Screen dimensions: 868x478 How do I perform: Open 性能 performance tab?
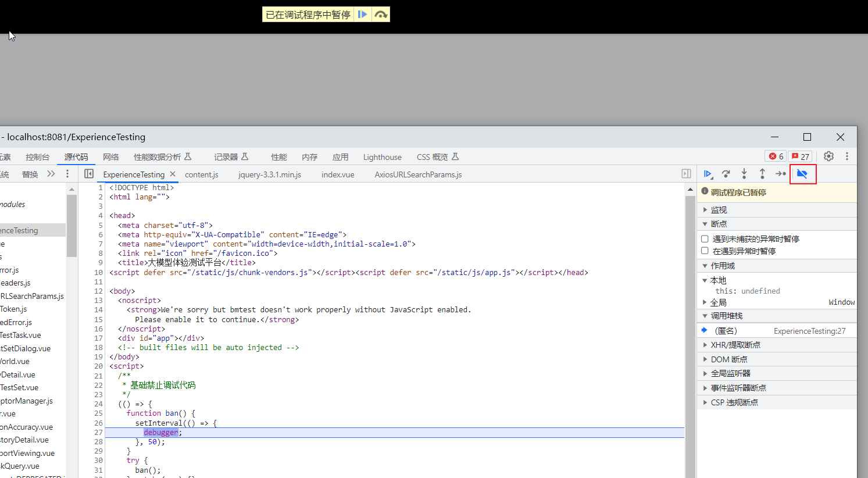278,157
